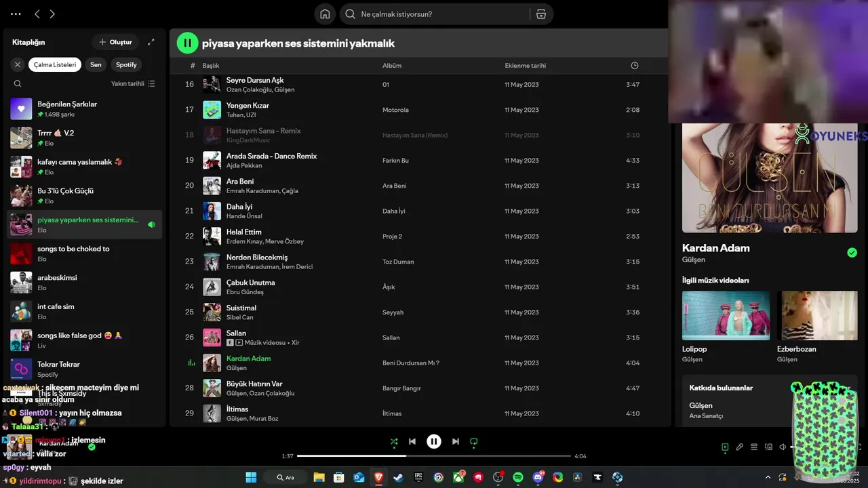Viewport: 868px width, 488px height.
Task: Filter library by Spotify
Action: coord(126,64)
